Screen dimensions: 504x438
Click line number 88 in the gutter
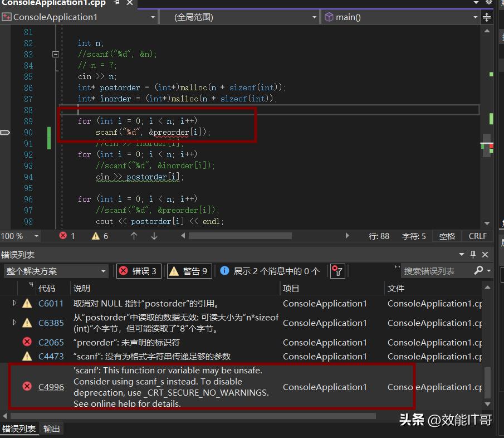[28, 110]
